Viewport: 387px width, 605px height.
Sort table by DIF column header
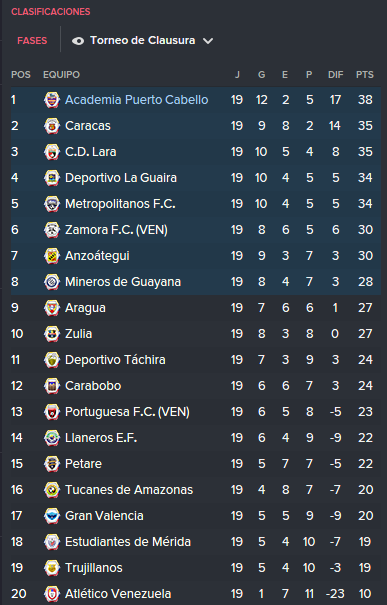pyautogui.click(x=335, y=74)
